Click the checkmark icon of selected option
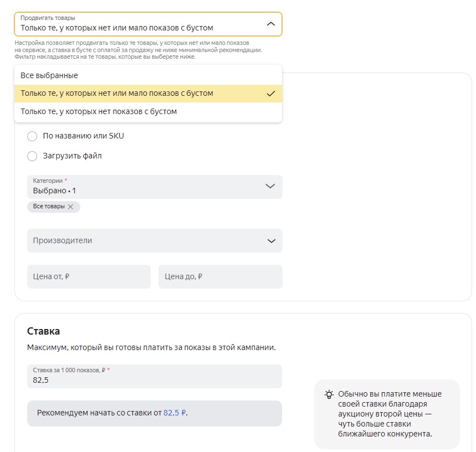476x452 pixels. pos(270,94)
